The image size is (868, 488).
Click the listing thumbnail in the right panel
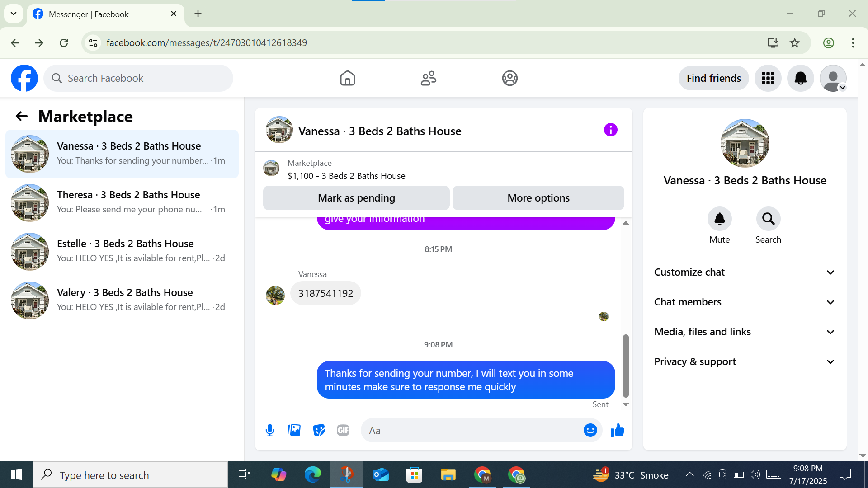745,143
